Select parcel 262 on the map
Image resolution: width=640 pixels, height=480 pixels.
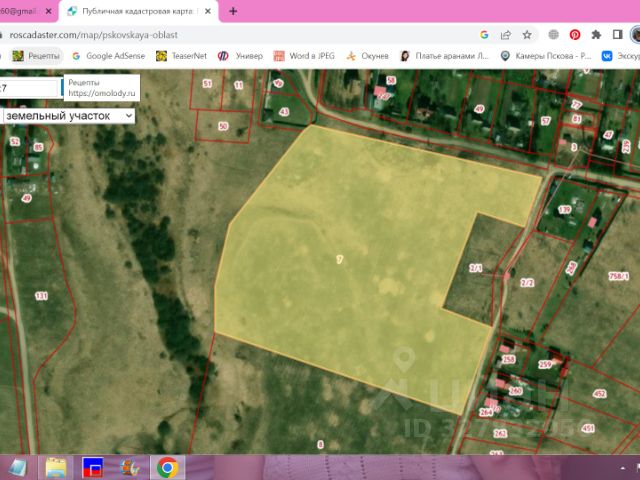(500, 433)
